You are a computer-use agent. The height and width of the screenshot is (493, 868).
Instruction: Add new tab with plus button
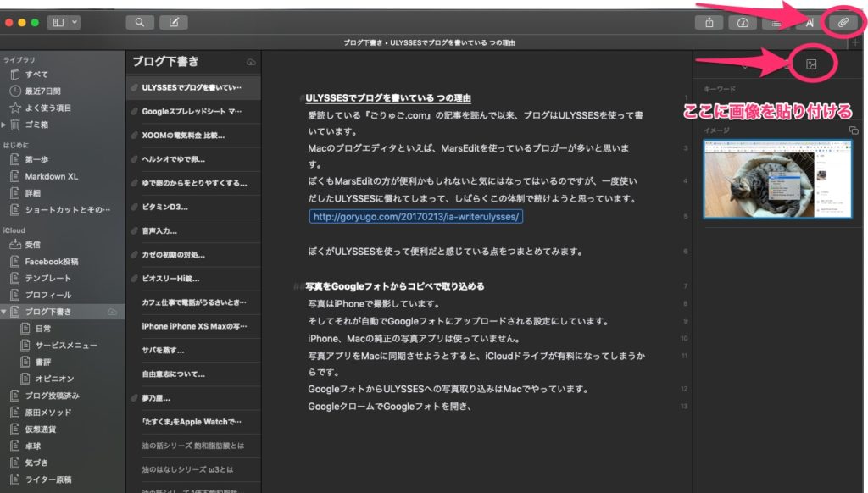tap(856, 42)
